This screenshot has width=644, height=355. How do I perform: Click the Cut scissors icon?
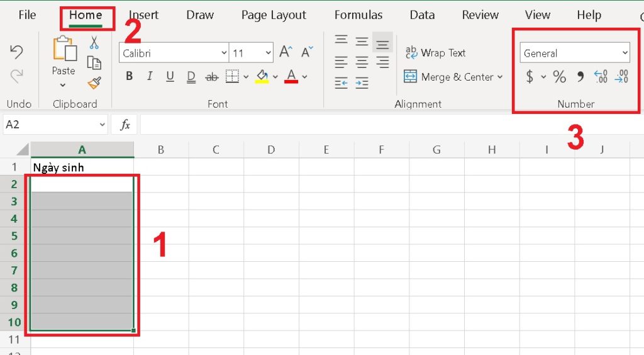94,42
